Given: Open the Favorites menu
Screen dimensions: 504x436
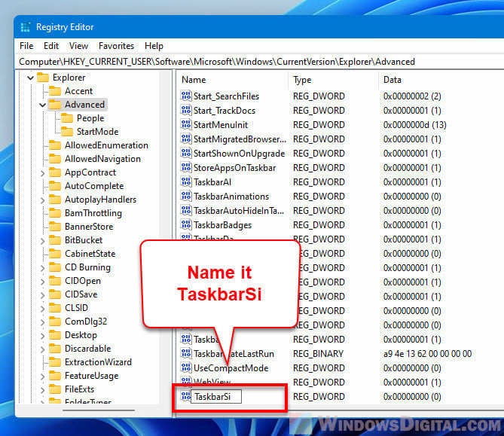Looking at the screenshot, I should (116, 46).
